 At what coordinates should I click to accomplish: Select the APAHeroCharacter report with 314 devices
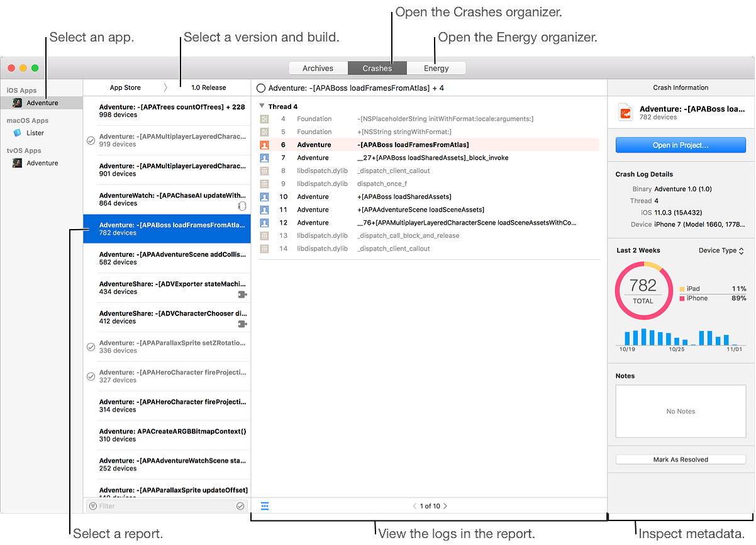pos(167,405)
